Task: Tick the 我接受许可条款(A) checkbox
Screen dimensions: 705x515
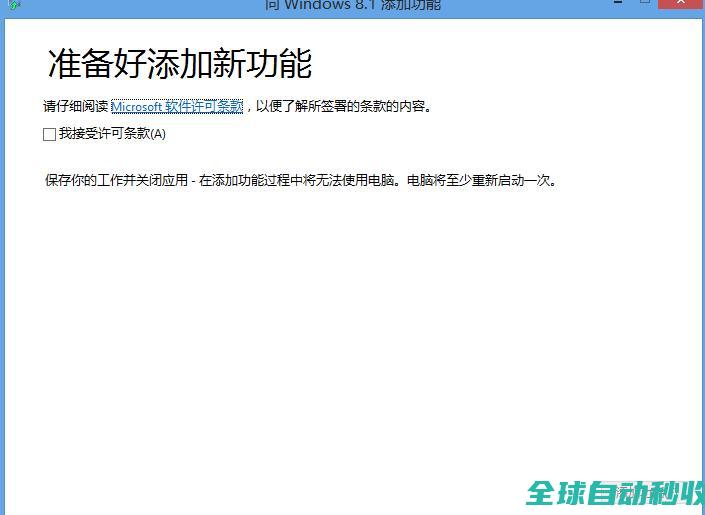Action: coord(49,134)
